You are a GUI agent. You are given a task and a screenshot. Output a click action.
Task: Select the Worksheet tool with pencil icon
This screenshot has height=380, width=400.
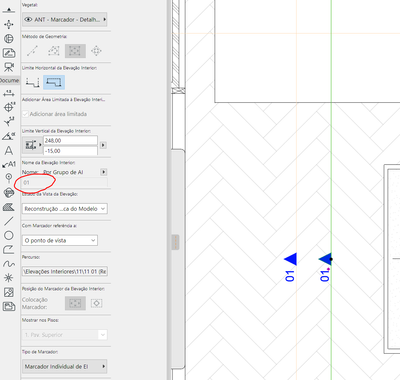(9, 53)
